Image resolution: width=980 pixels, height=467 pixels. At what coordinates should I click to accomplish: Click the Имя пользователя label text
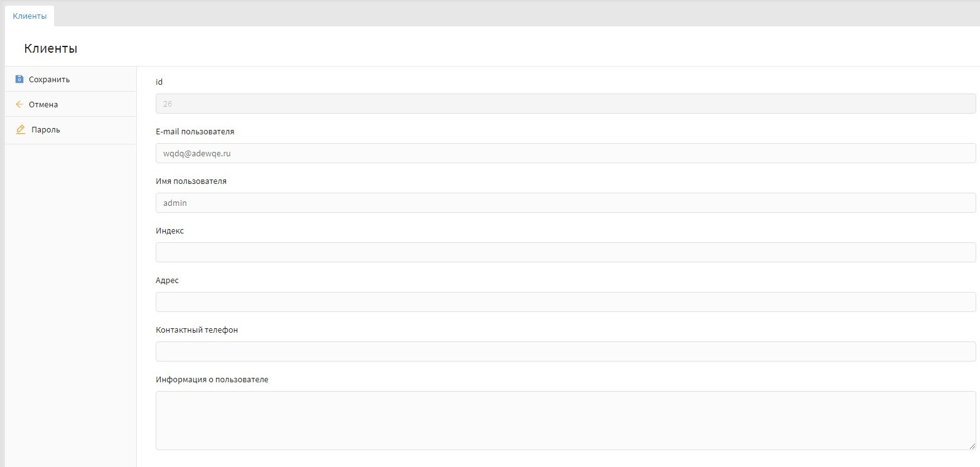(191, 181)
